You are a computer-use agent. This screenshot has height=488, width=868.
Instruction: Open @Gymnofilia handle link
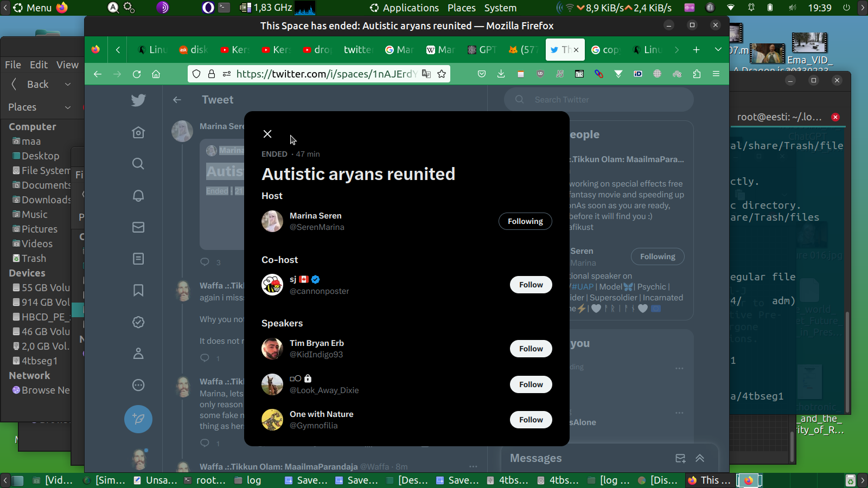(314, 426)
